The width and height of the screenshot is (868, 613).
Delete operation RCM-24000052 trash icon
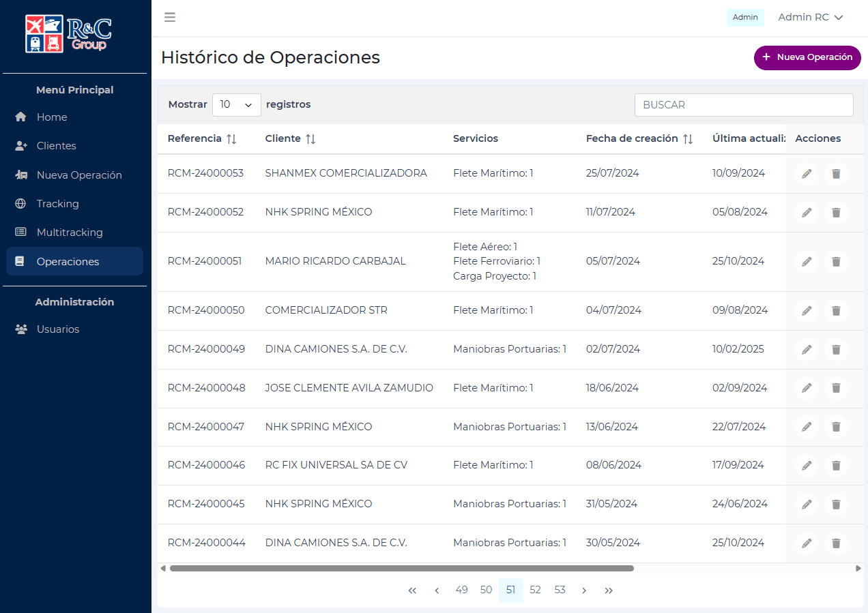coord(836,213)
